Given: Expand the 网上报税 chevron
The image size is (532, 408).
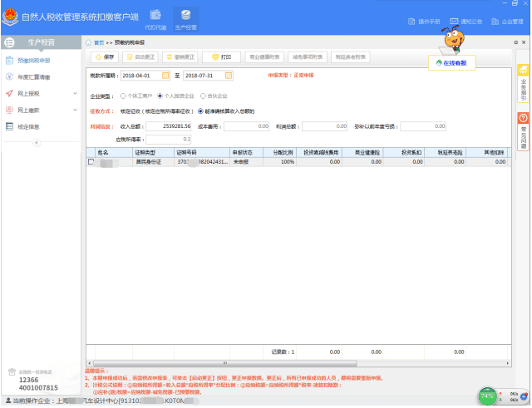Looking at the screenshot, I should (x=76, y=93).
